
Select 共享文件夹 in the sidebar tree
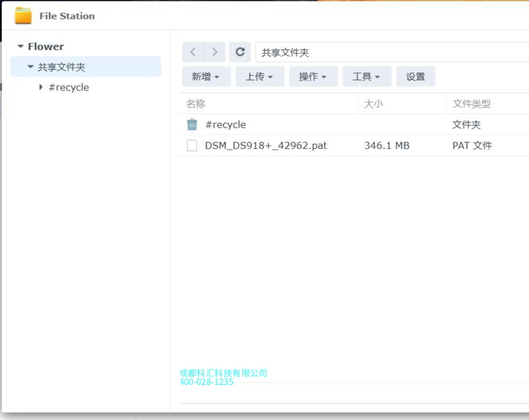click(86, 67)
